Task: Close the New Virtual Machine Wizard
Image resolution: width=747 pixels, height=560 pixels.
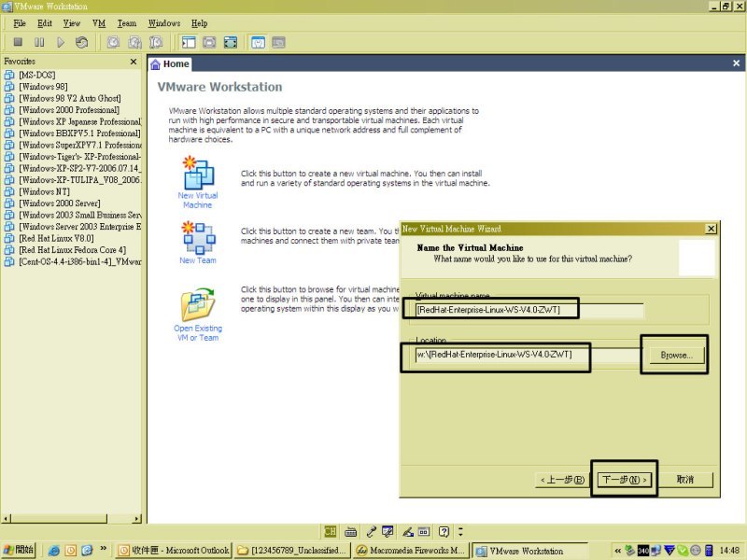Action: tap(711, 229)
